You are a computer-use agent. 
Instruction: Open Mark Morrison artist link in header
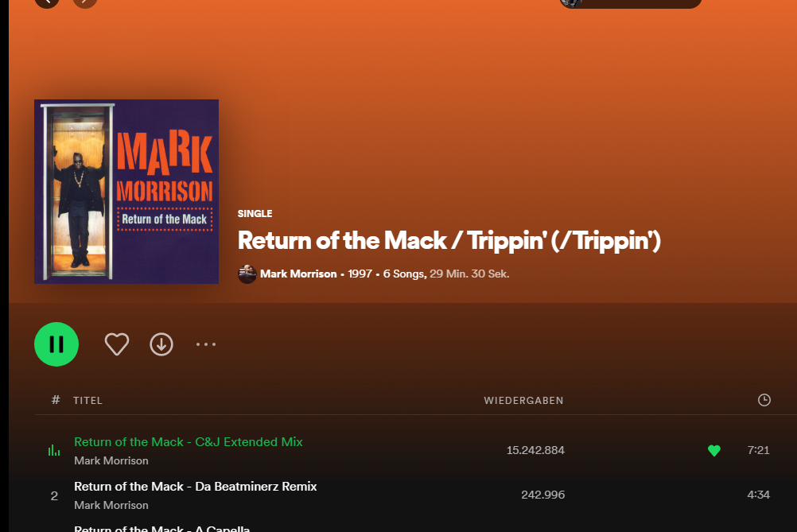[x=298, y=274]
